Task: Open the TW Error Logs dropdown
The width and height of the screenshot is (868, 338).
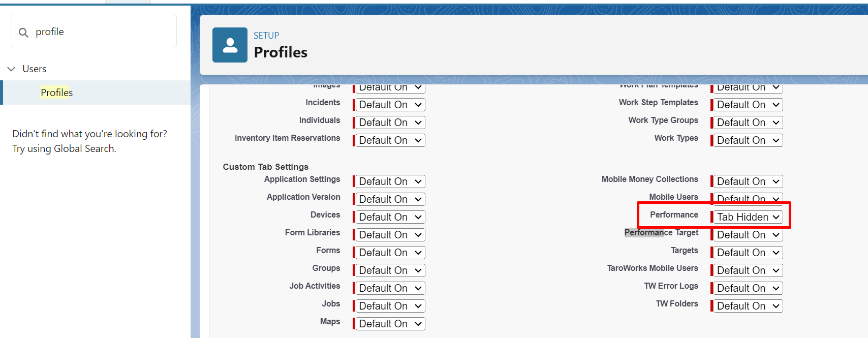Action: point(748,288)
